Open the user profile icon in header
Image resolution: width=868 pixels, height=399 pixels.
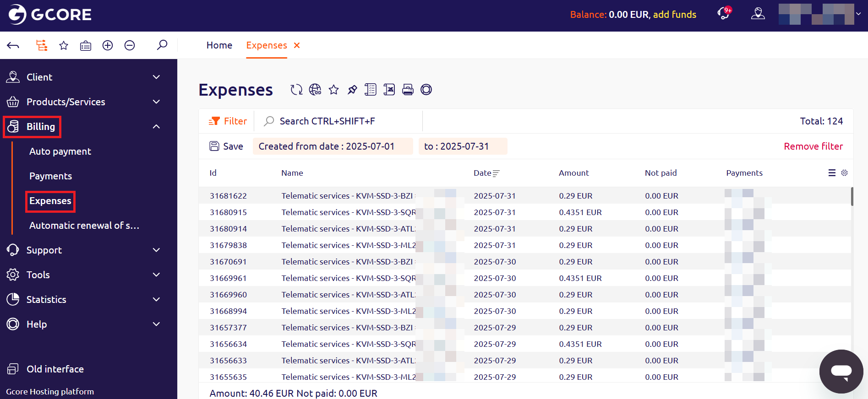point(758,14)
